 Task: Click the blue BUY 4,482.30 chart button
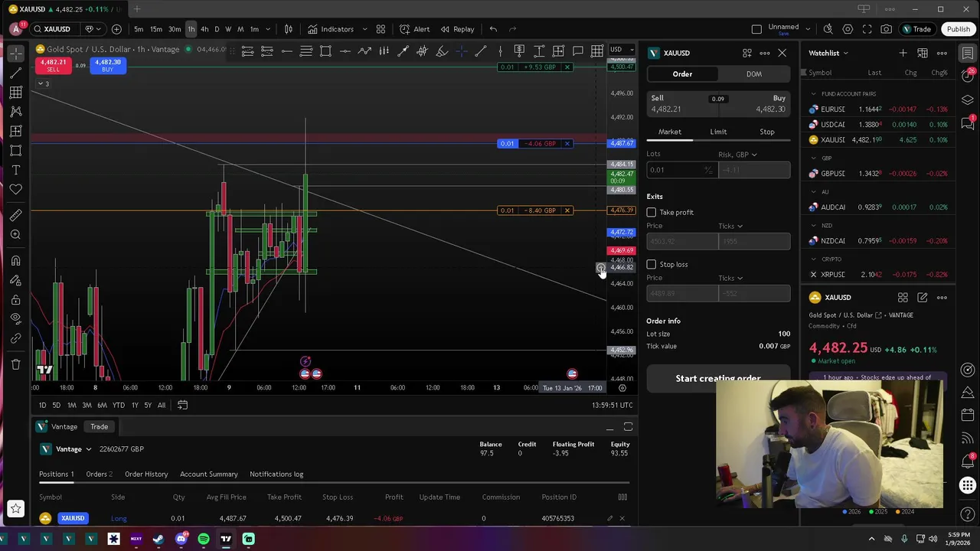107,66
